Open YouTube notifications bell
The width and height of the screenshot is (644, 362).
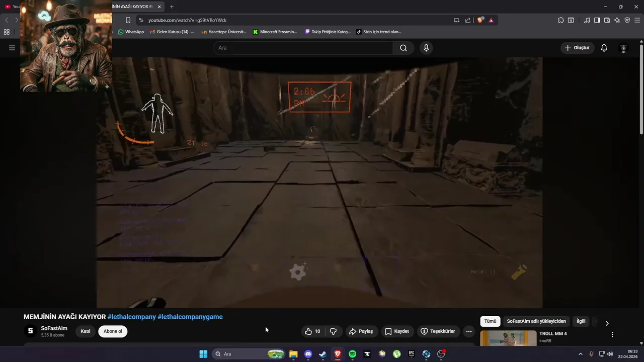(604, 48)
